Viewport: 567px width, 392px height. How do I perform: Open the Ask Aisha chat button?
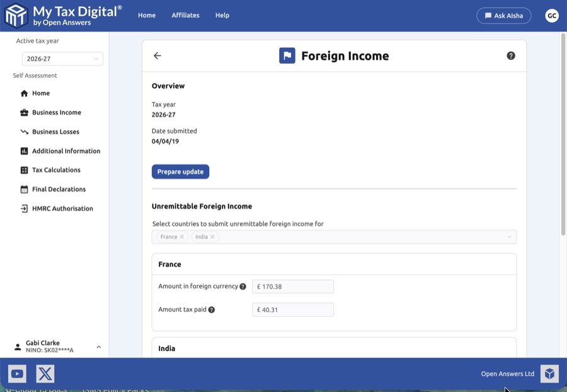tap(504, 15)
